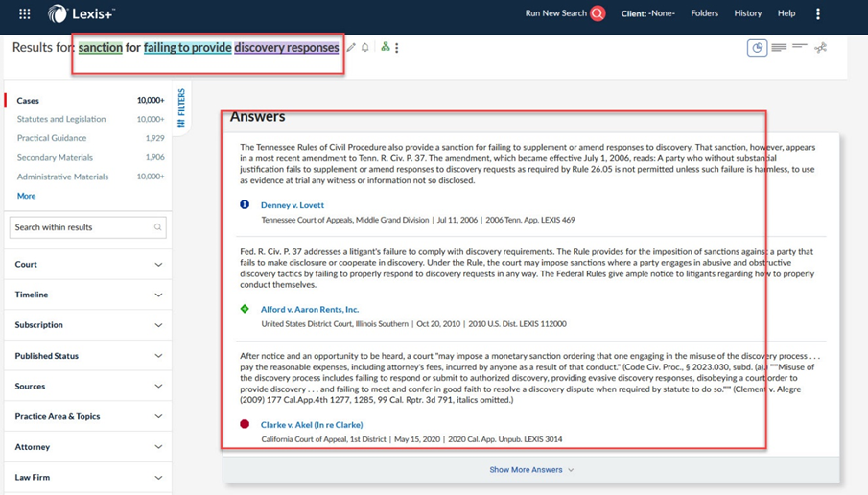The width and height of the screenshot is (868, 495).
Task: Expand the Published Status filter
Action: 88,356
